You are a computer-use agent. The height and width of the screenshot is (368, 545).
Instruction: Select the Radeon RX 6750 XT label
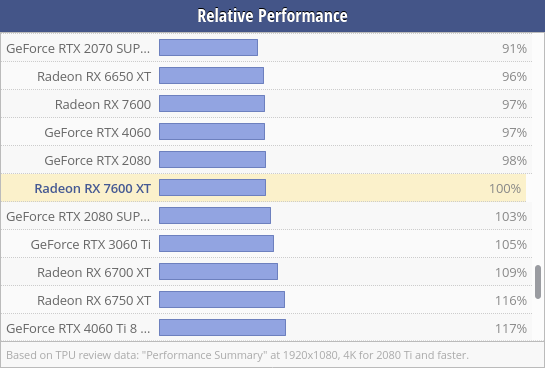pos(94,300)
